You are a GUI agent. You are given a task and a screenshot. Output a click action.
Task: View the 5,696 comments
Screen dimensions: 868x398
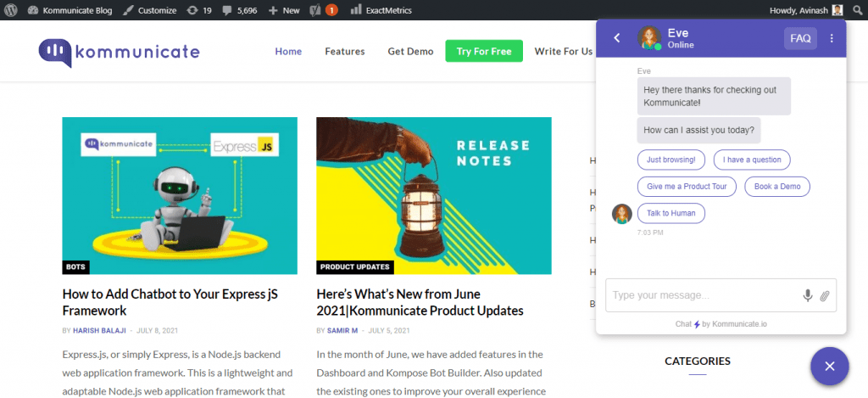pos(240,10)
